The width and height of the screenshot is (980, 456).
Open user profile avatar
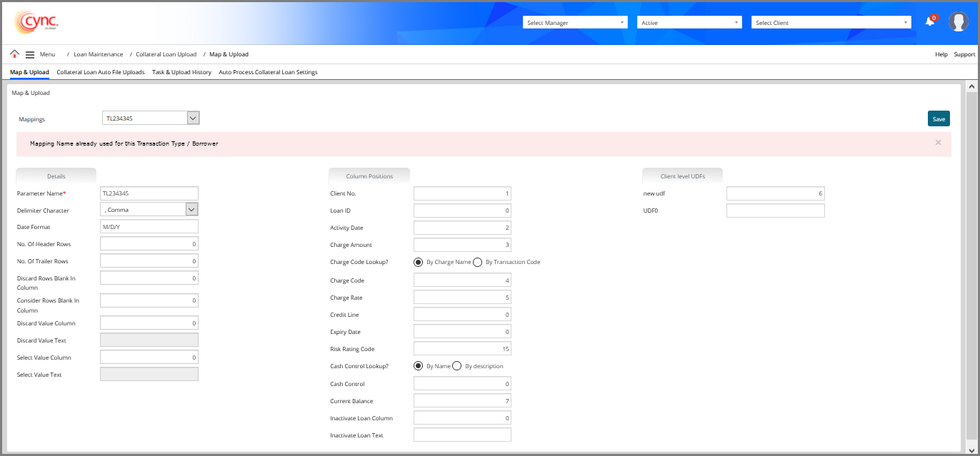[x=958, y=22]
